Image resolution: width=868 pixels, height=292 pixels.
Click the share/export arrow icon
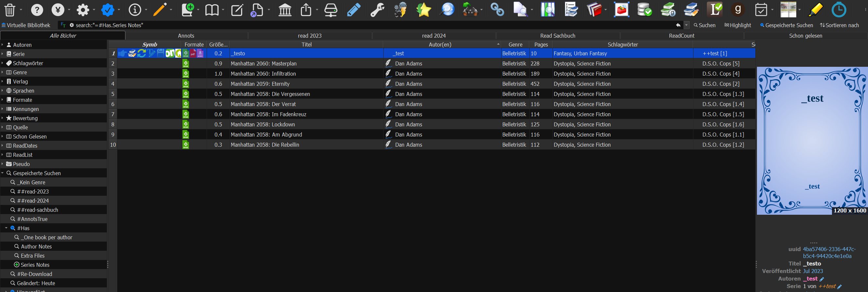click(306, 10)
